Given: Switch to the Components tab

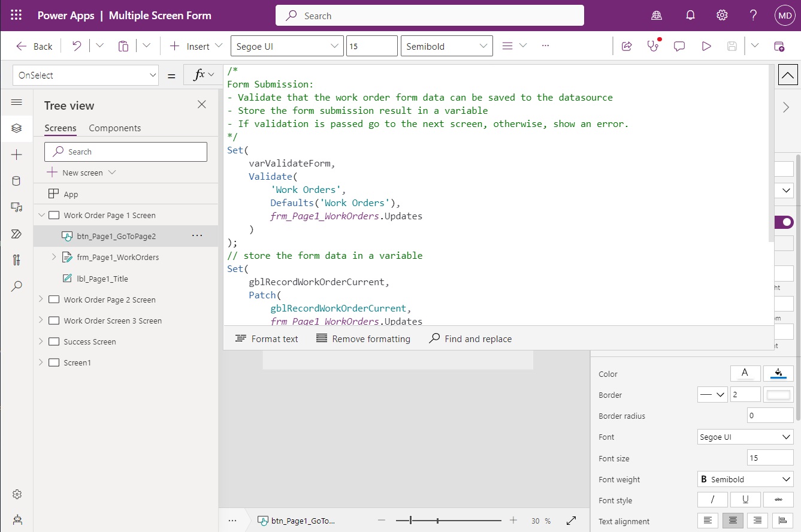Looking at the screenshot, I should pyautogui.click(x=114, y=128).
